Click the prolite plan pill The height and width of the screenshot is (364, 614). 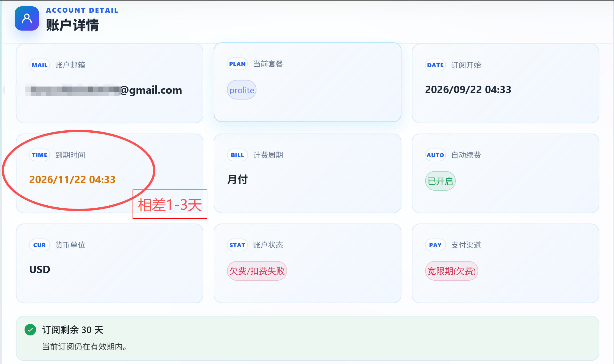pos(242,90)
